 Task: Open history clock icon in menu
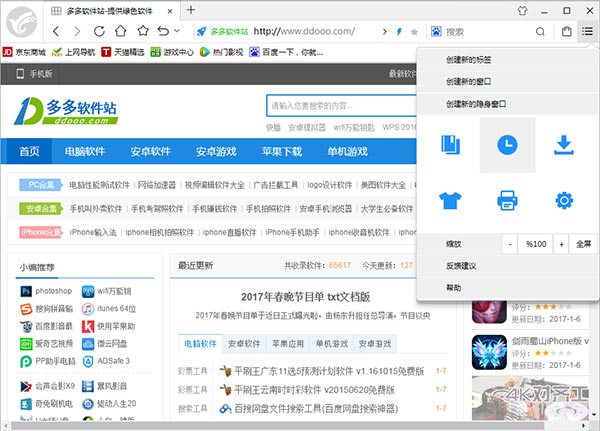point(507,145)
